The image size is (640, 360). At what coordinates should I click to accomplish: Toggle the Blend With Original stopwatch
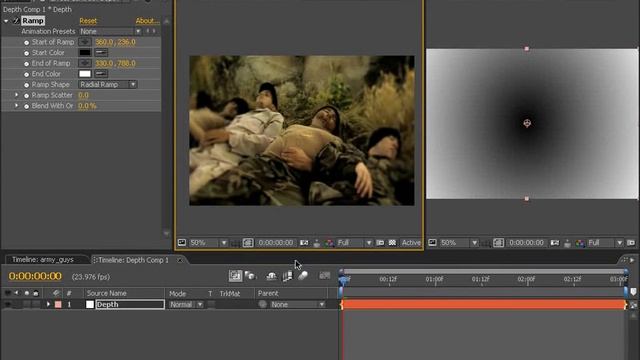pos(27,106)
